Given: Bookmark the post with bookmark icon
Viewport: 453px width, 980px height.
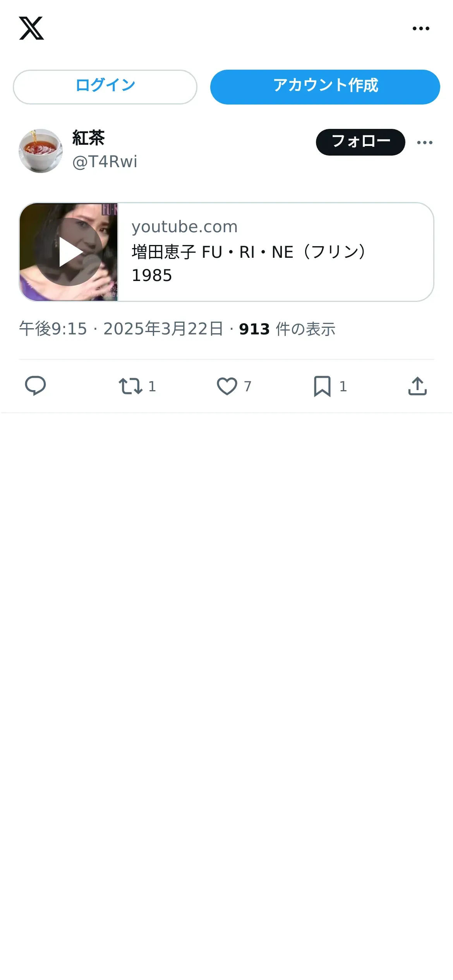Looking at the screenshot, I should tap(322, 386).
